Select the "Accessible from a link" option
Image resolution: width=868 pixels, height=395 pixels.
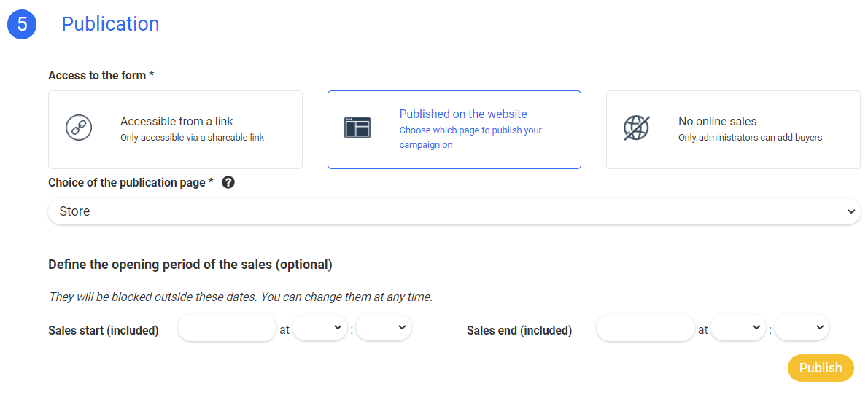pos(175,130)
